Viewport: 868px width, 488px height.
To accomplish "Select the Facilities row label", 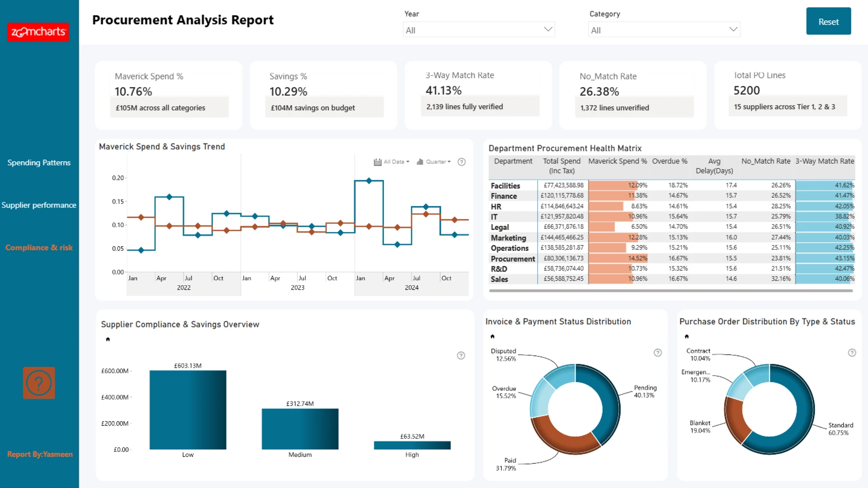I will coord(505,186).
